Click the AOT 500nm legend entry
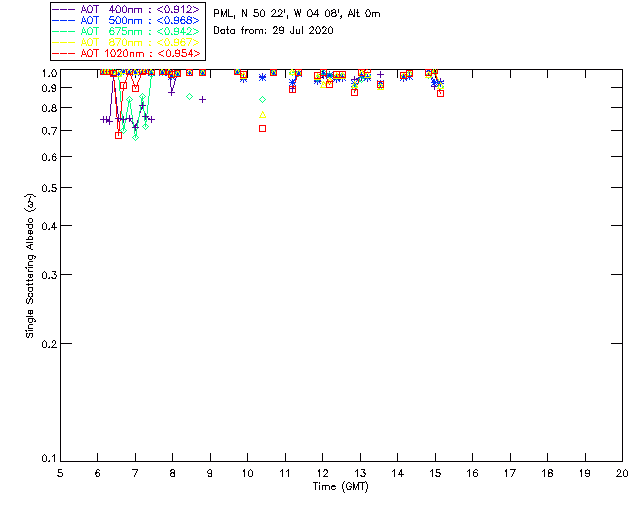The image size is (640, 512). click(x=126, y=20)
